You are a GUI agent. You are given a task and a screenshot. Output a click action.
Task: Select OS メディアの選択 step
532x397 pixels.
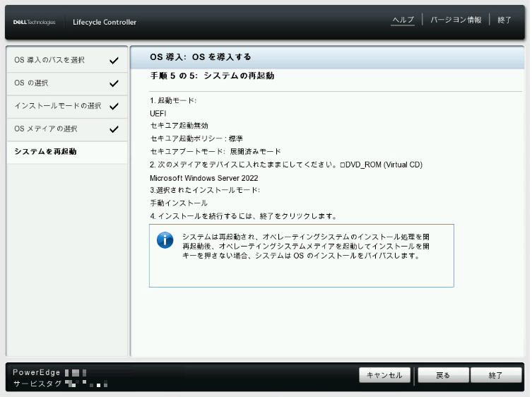point(67,129)
